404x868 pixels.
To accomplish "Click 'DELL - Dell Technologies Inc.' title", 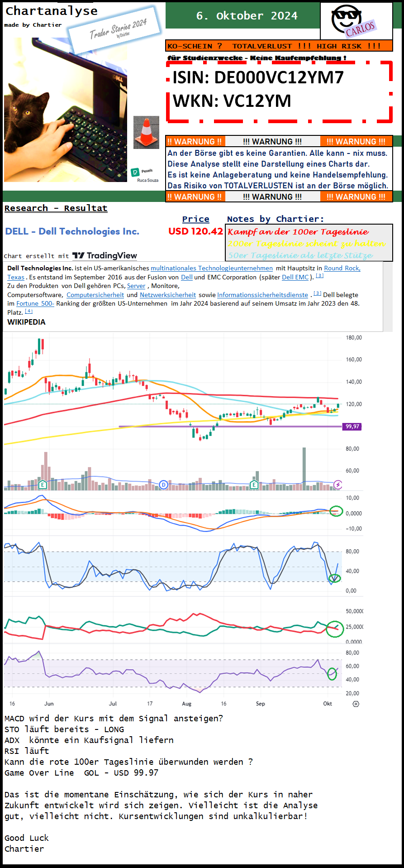I will point(72,231).
